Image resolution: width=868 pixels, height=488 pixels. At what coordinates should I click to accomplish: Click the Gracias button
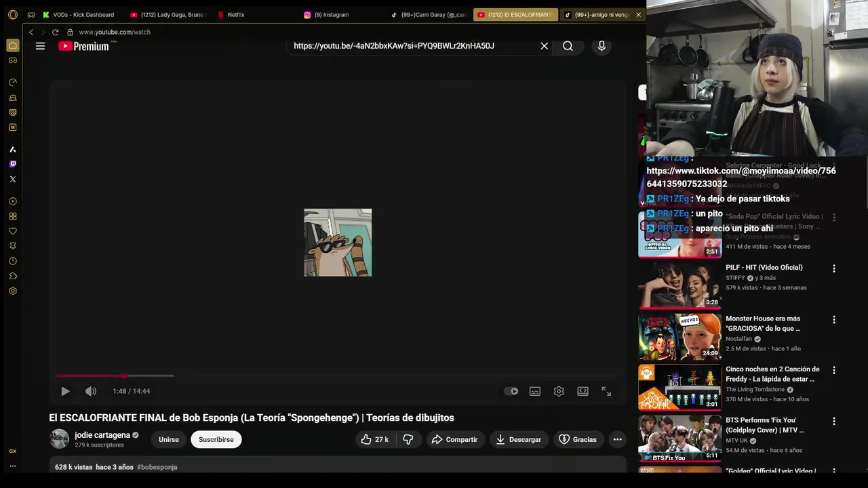577,439
